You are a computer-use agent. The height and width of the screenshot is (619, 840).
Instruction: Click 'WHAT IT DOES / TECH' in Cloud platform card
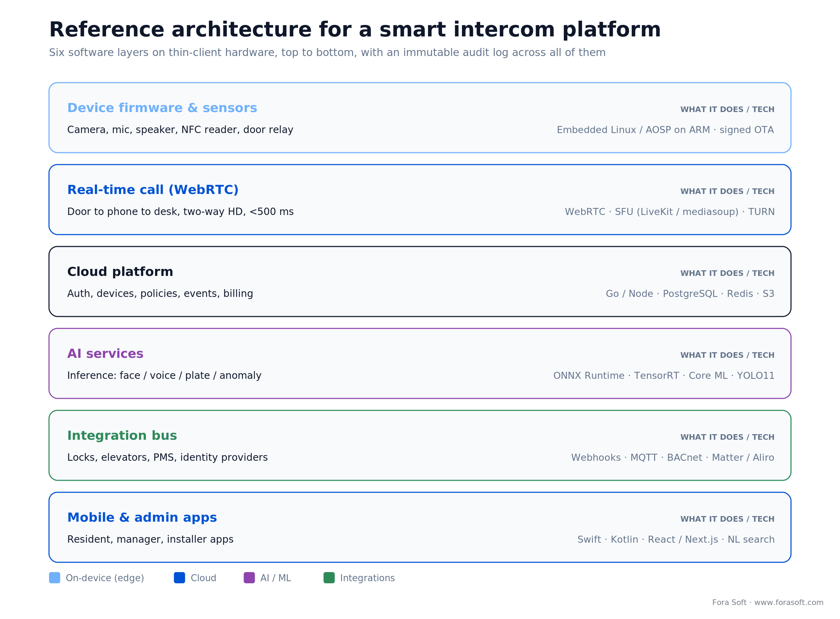727,273
